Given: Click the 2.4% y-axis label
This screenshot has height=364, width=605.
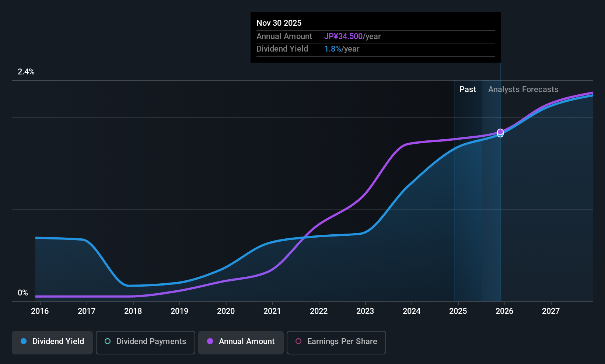Looking at the screenshot, I should [x=26, y=71].
